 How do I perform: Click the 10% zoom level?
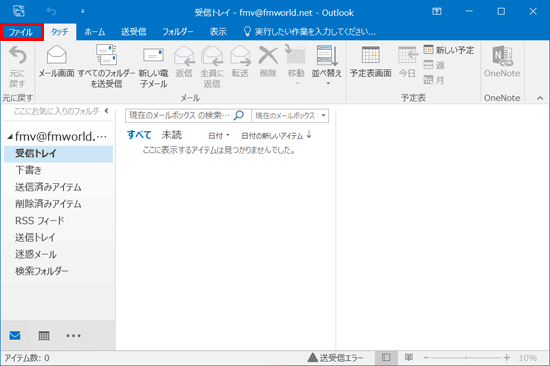point(528,358)
